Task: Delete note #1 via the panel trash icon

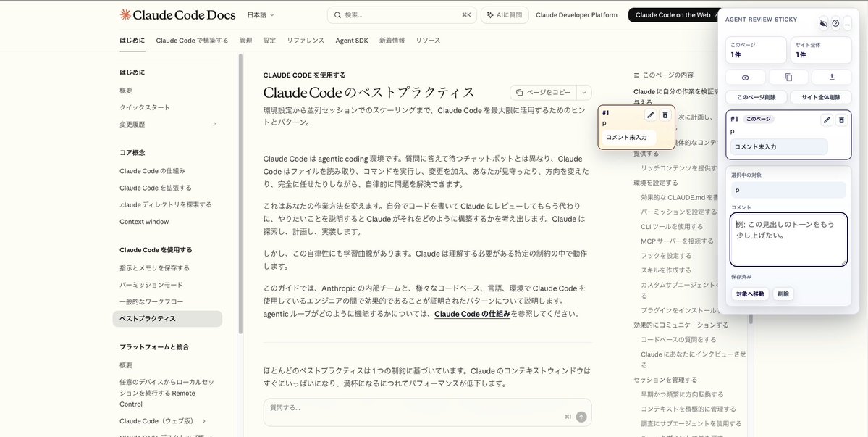Action: (x=841, y=120)
